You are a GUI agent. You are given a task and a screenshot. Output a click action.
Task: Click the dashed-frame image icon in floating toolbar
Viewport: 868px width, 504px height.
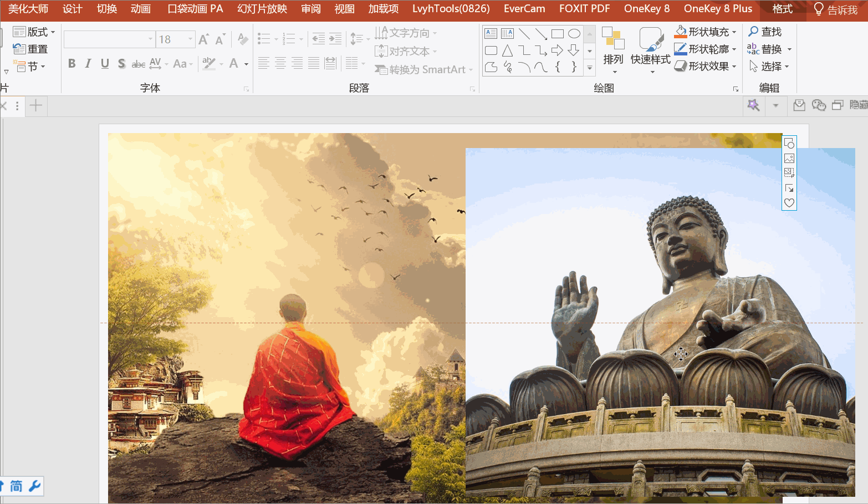click(789, 173)
